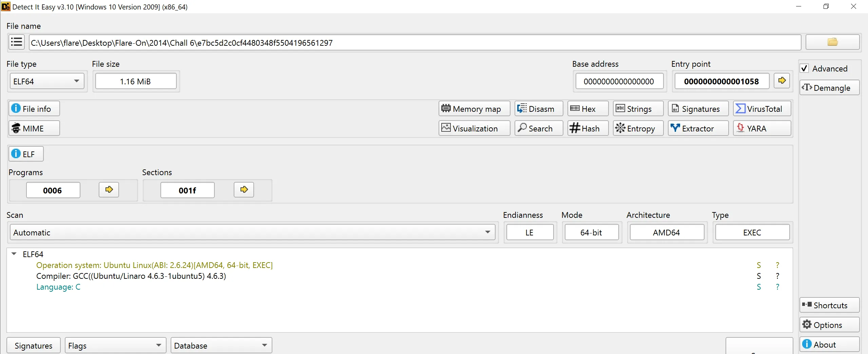Click the browse folder icon button

832,42
